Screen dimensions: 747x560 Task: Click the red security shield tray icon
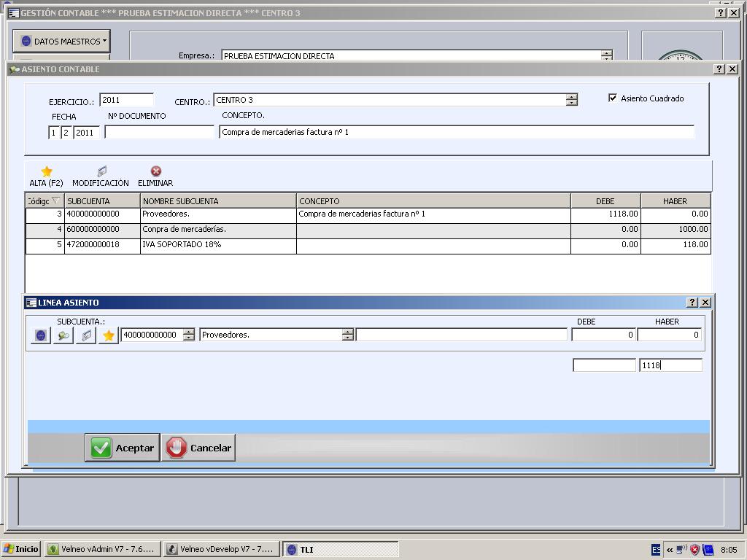(695, 550)
